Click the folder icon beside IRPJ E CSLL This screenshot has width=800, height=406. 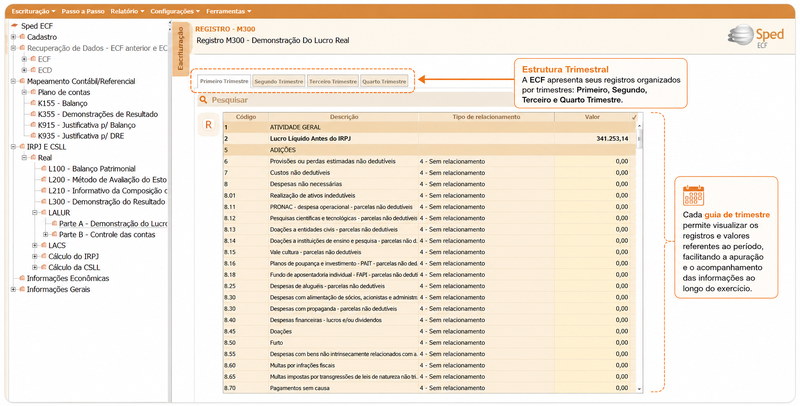(22, 147)
